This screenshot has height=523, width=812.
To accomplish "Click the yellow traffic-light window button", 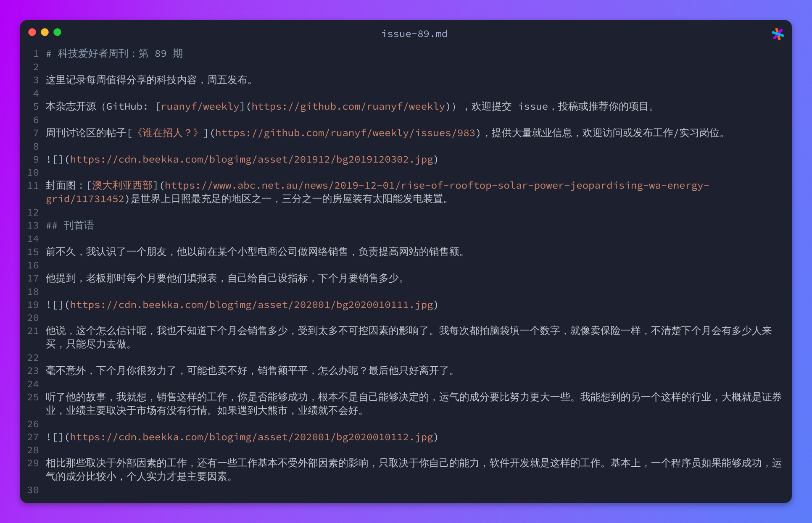I will (45, 32).
